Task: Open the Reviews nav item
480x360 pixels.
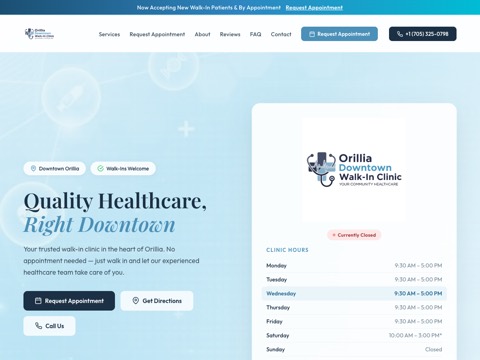Action: click(x=230, y=34)
